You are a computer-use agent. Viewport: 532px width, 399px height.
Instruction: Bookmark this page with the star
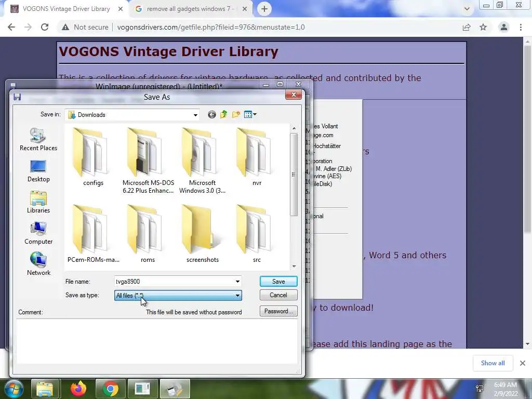483,27
